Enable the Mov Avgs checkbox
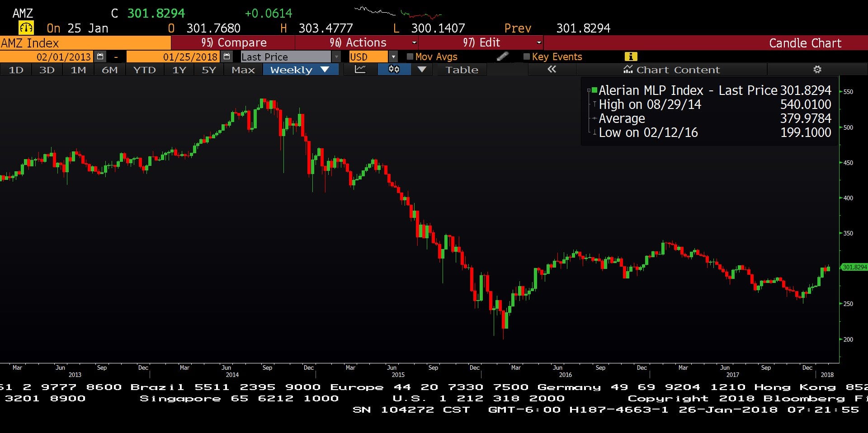The image size is (868, 433). click(x=410, y=56)
